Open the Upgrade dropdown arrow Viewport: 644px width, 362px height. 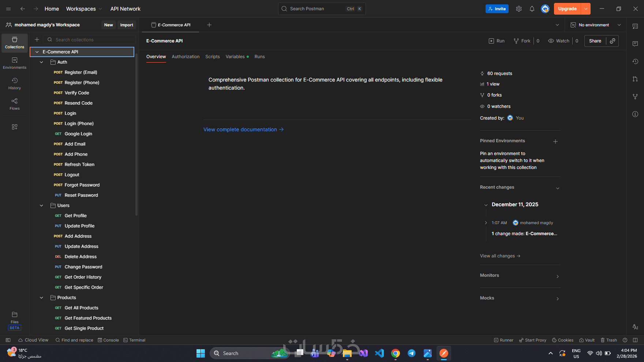click(586, 9)
